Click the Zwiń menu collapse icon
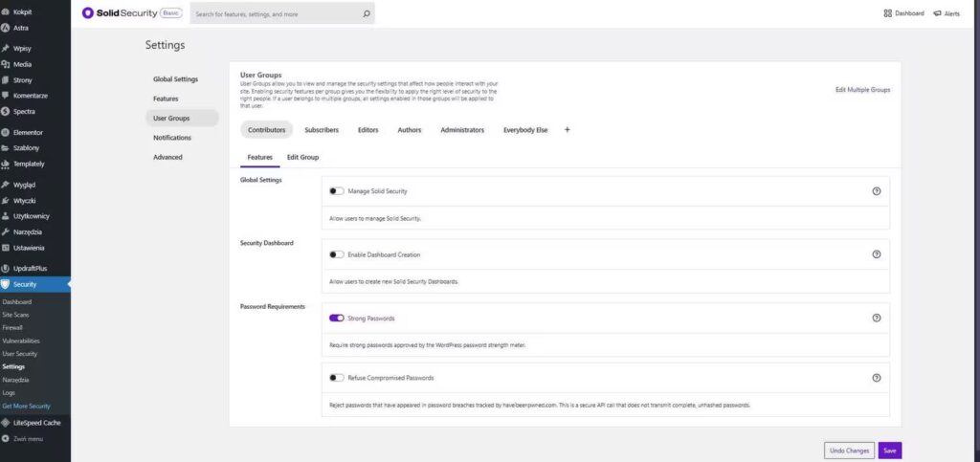The height and width of the screenshot is (462, 980). 5,439
